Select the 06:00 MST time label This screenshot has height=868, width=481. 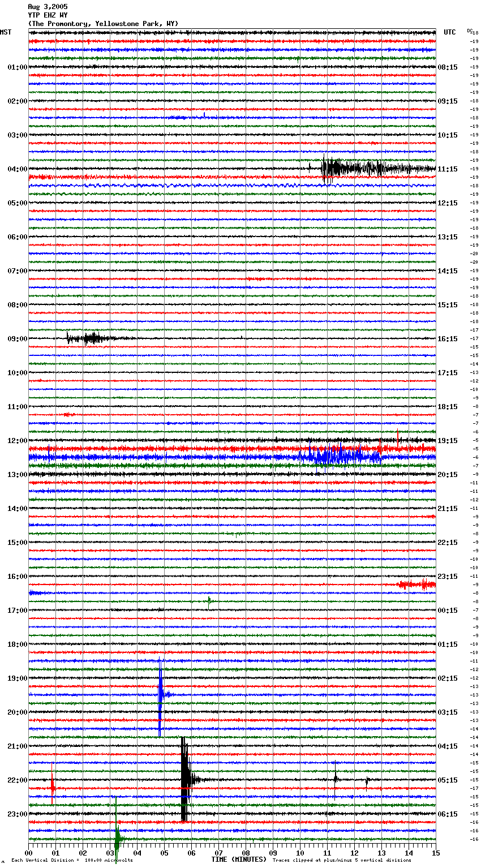coord(18,237)
